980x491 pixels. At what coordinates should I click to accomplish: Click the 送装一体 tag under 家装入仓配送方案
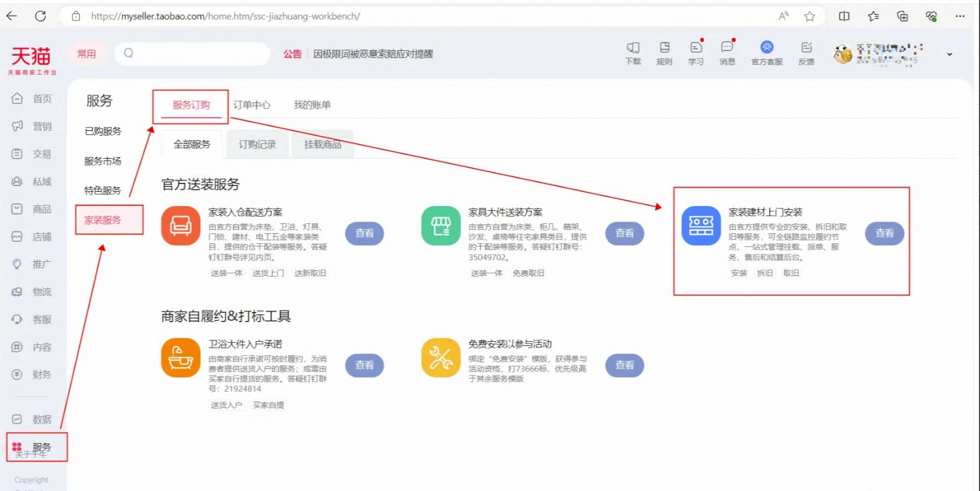click(x=226, y=273)
